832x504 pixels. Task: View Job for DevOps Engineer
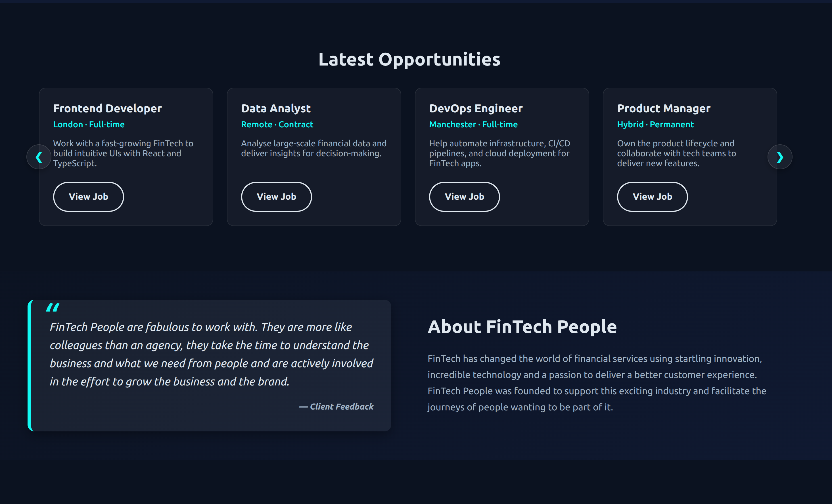pos(464,197)
